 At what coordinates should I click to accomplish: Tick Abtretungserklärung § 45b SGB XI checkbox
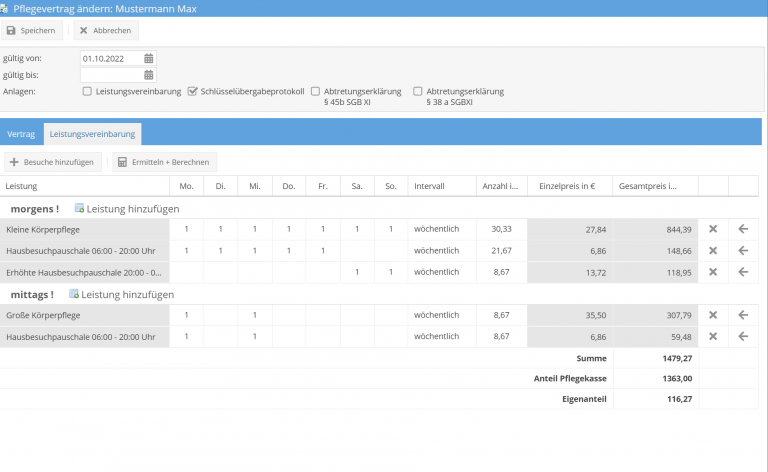click(316, 91)
